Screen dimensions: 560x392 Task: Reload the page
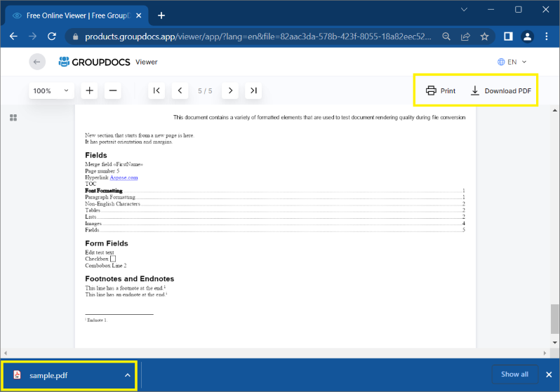[x=52, y=36]
